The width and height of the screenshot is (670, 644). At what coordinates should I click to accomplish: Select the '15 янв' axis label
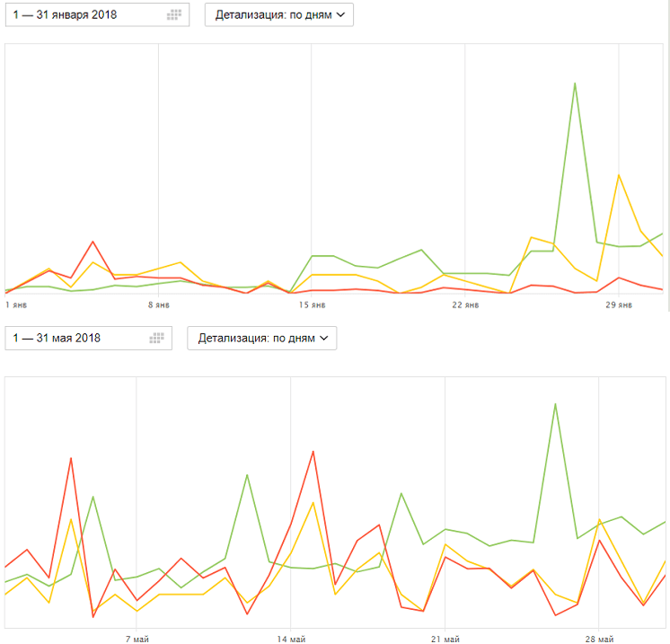pos(311,304)
